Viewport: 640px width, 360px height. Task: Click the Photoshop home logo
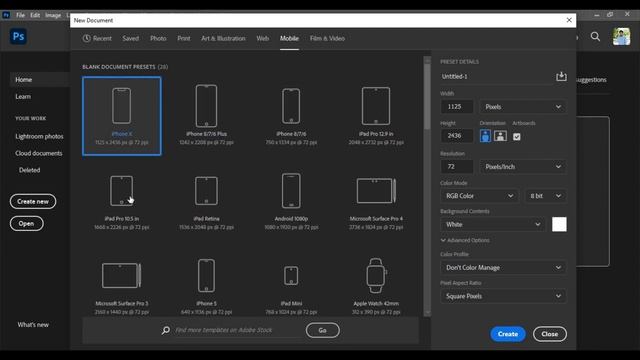18,36
